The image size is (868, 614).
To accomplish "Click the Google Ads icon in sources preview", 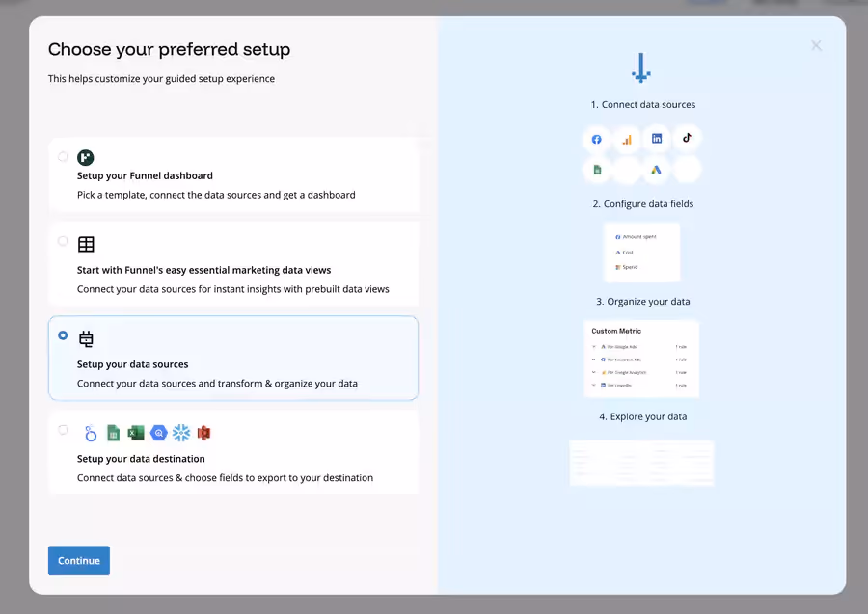I will click(x=656, y=170).
